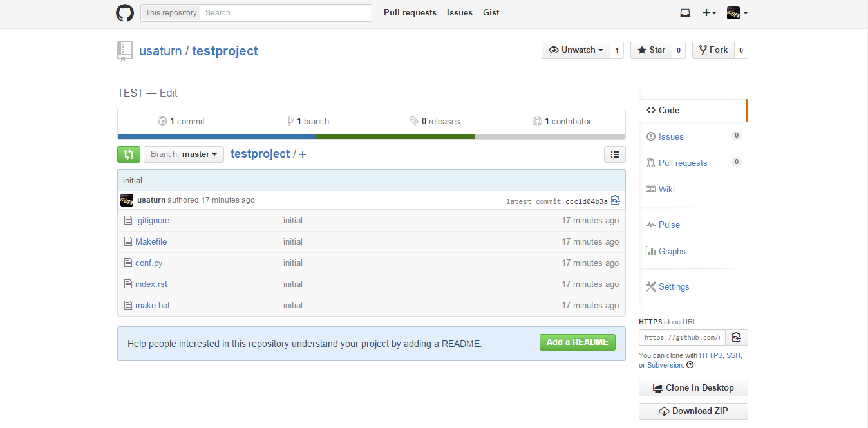Click the watcher count 1
This screenshot has width=868, height=428.
tap(617, 50)
